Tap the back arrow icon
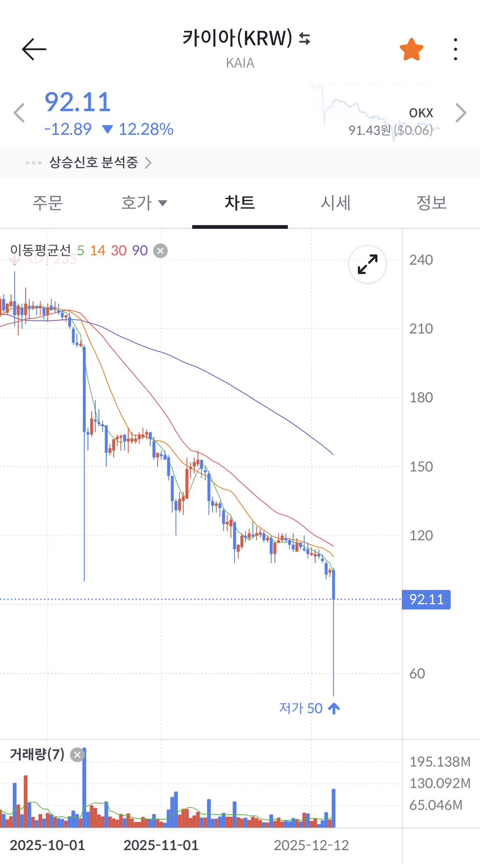Image resolution: width=480 pixels, height=868 pixels. [x=34, y=49]
